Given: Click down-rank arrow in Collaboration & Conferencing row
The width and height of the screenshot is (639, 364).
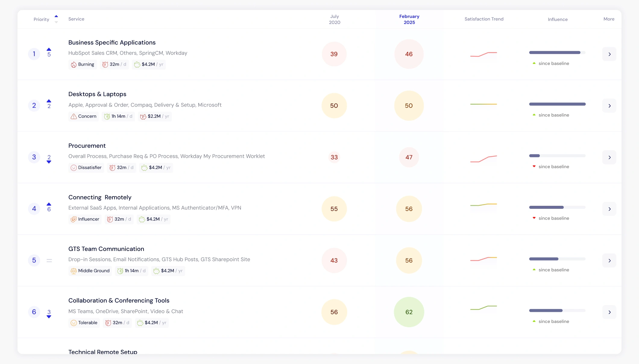Looking at the screenshot, I should pyautogui.click(x=49, y=317).
